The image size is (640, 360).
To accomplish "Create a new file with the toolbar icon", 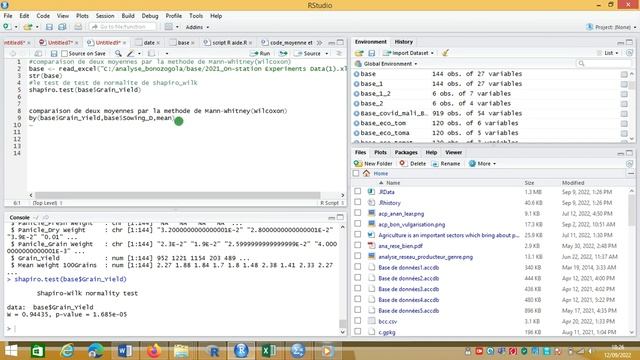I will pos(7,27).
